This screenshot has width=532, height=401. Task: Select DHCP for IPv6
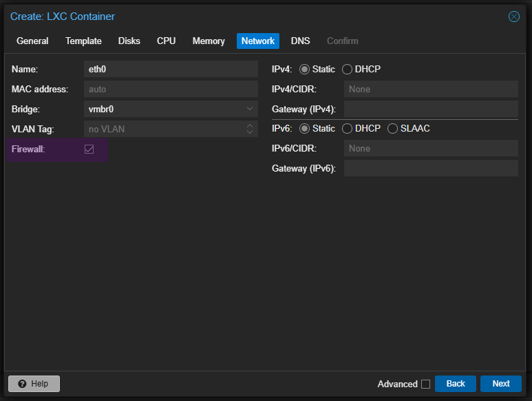[x=347, y=129]
